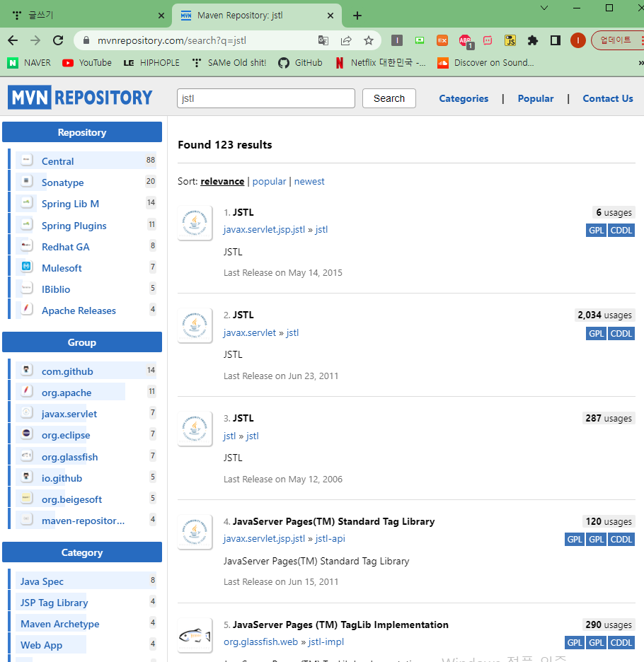Open the Categories menu link
Image resolution: width=644 pixels, height=662 pixels.
464,98
